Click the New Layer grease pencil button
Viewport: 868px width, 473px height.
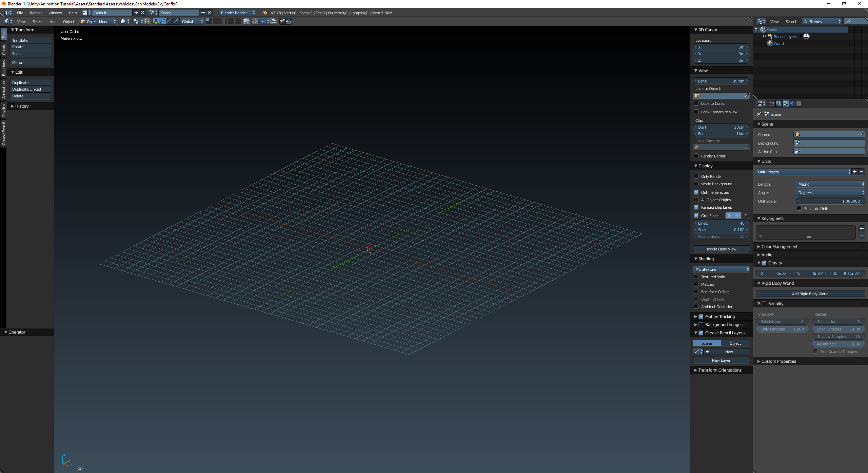[721, 360]
